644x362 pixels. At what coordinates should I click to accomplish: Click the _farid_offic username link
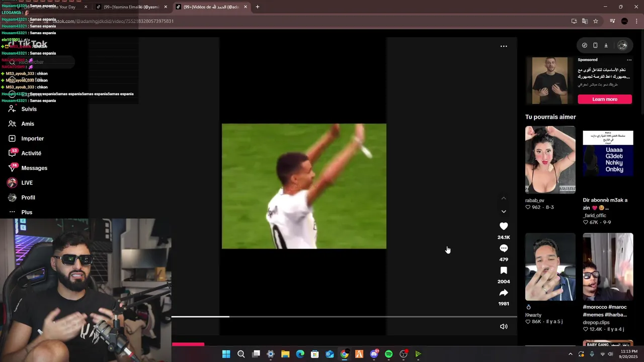point(595,215)
